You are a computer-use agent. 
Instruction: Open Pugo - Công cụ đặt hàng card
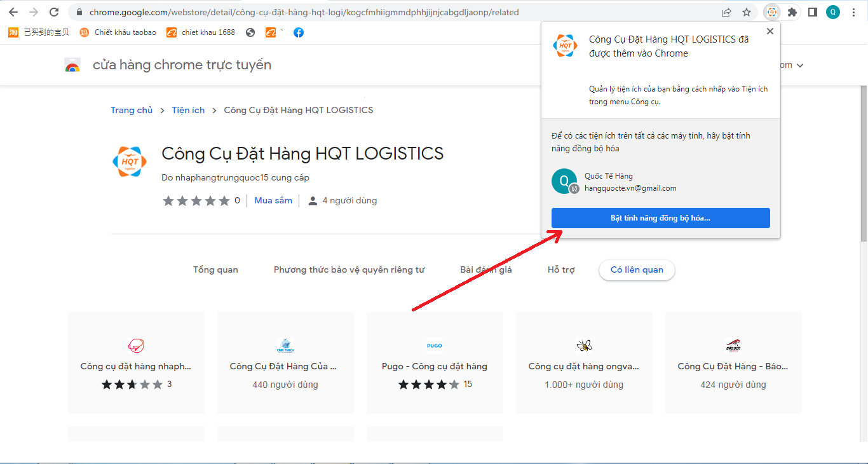point(435,363)
